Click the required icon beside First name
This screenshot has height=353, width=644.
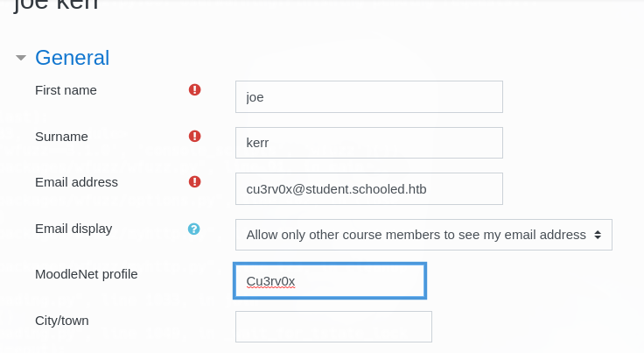[194, 89]
